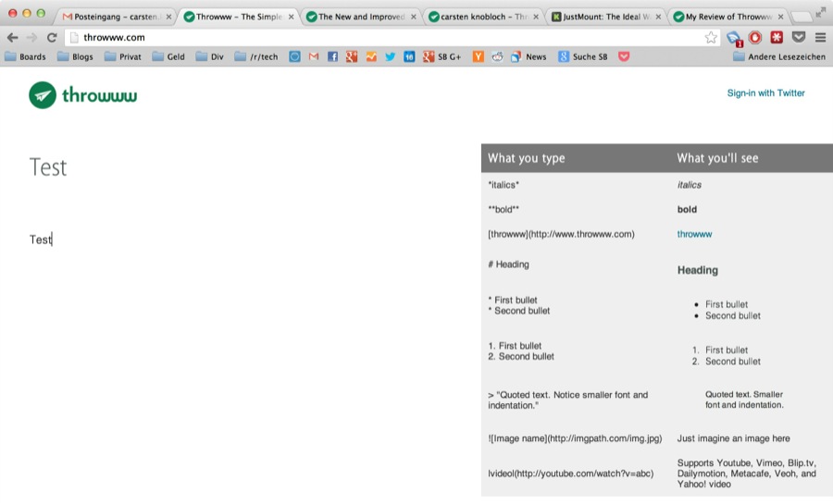
Task: Select the Throwww – The Simple tab
Action: (238, 17)
